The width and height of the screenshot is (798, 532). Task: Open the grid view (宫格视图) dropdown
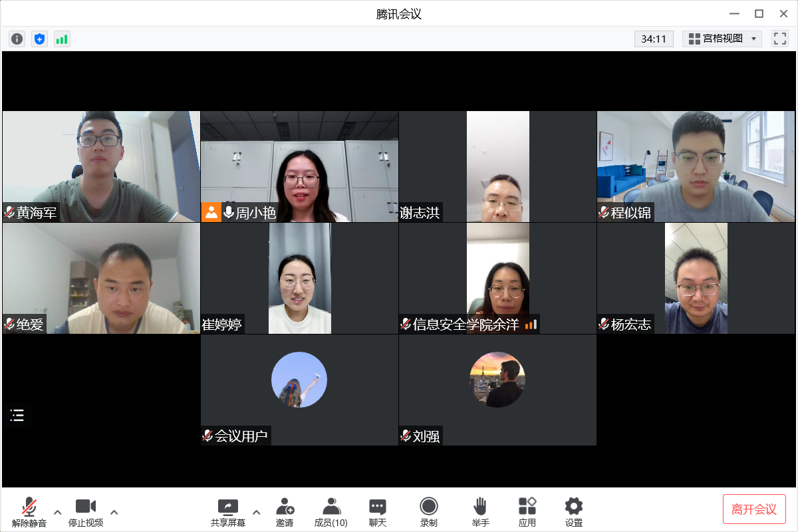coord(722,39)
